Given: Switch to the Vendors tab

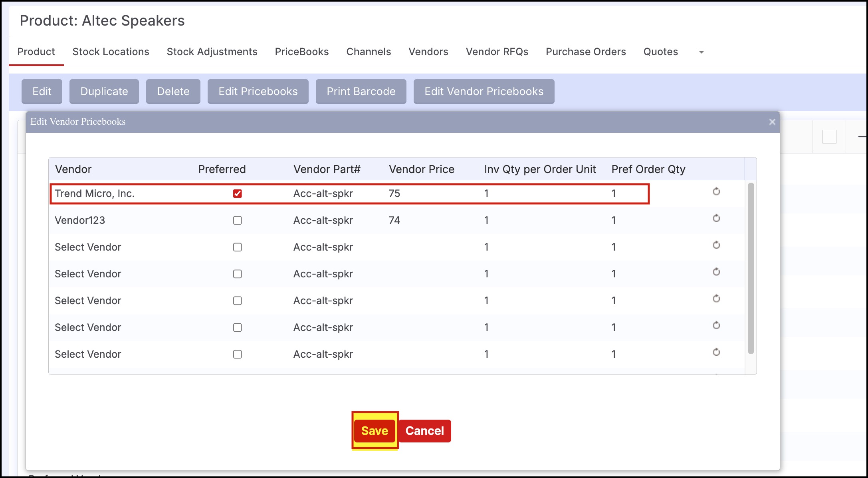Looking at the screenshot, I should pos(428,52).
